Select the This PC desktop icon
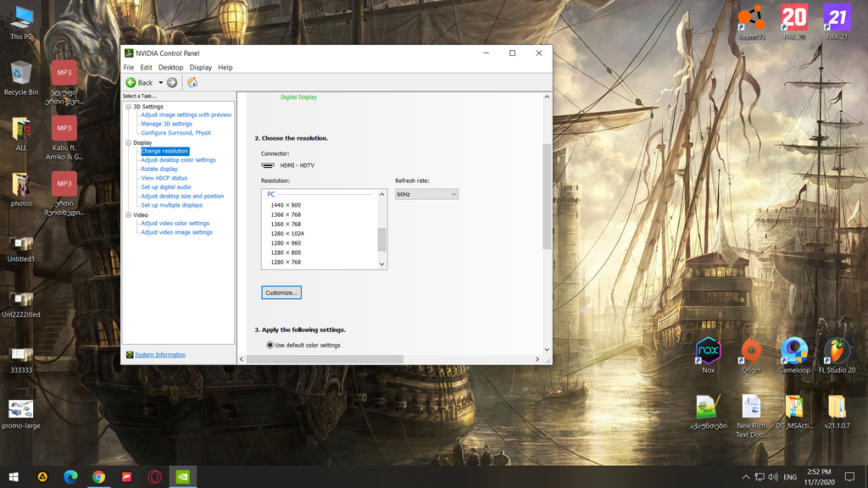This screenshot has height=488, width=868. pyautogui.click(x=21, y=23)
